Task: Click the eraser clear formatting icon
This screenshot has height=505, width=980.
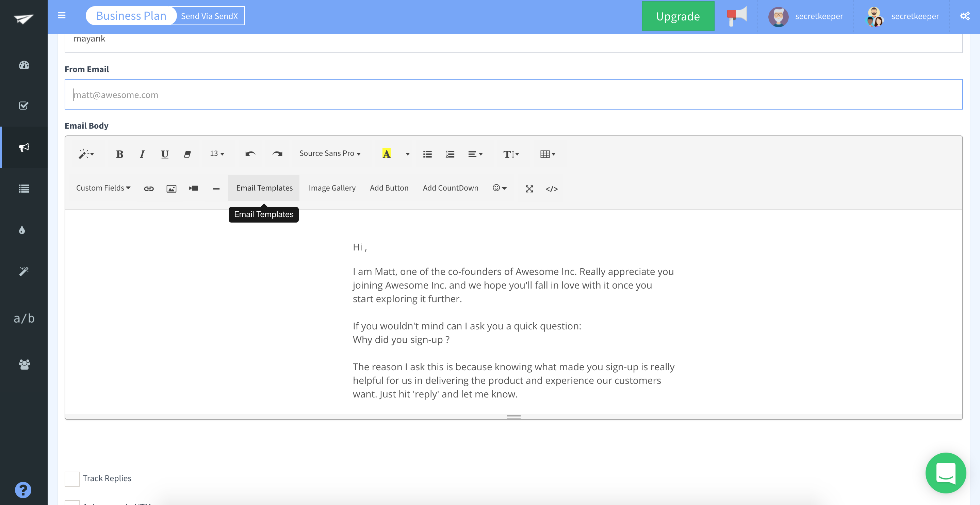Action: tap(187, 154)
